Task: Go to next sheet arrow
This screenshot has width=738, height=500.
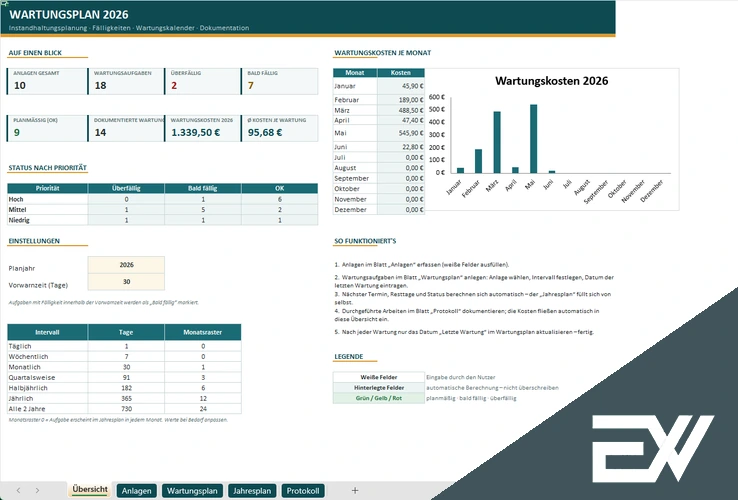Action: click(x=37, y=491)
